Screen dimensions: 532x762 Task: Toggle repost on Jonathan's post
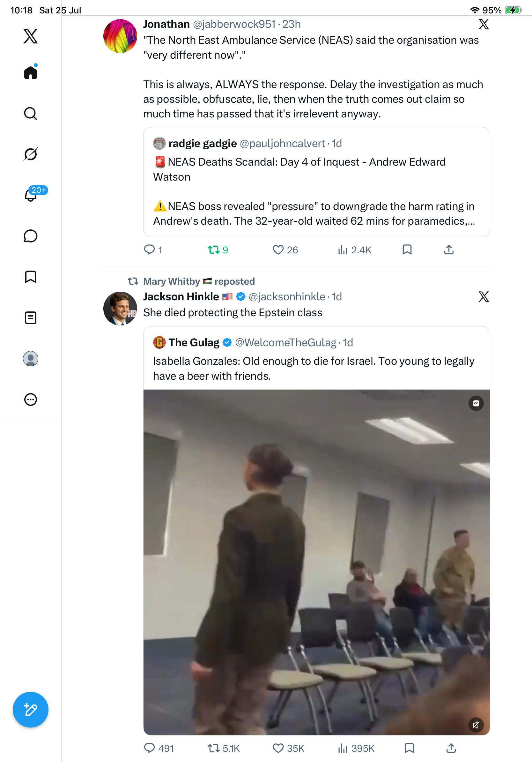tap(218, 250)
